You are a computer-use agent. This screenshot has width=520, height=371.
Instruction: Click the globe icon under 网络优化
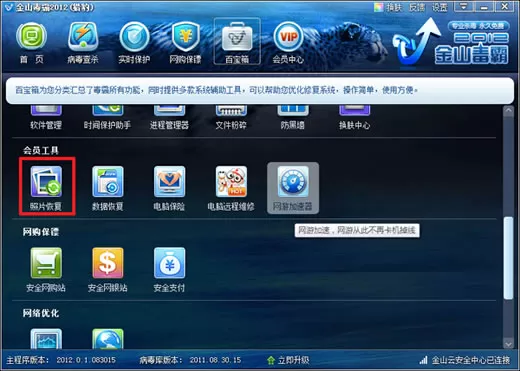108,339
